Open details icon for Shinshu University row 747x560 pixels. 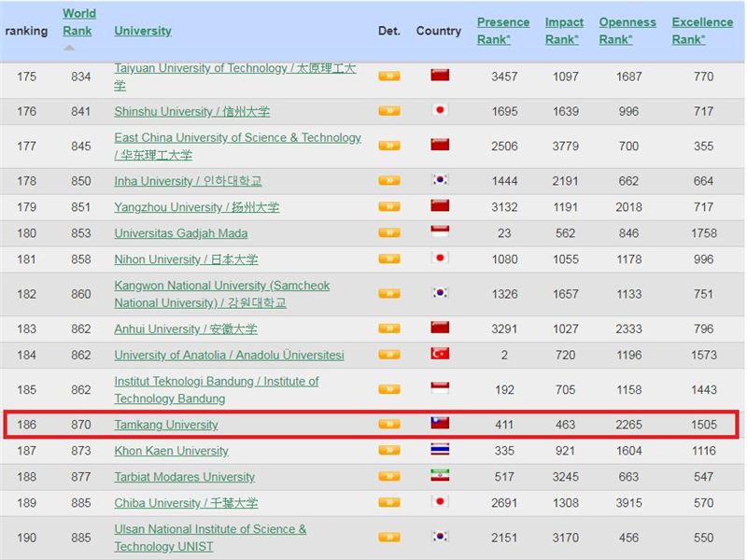[x=388, y=111]
